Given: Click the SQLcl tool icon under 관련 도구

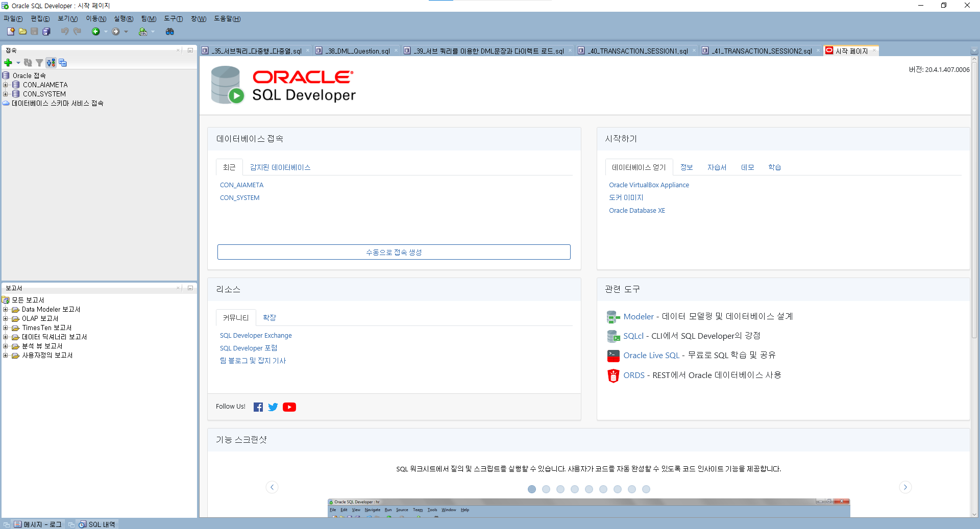Looking at the screenshot, I should [x=613, y=336].
